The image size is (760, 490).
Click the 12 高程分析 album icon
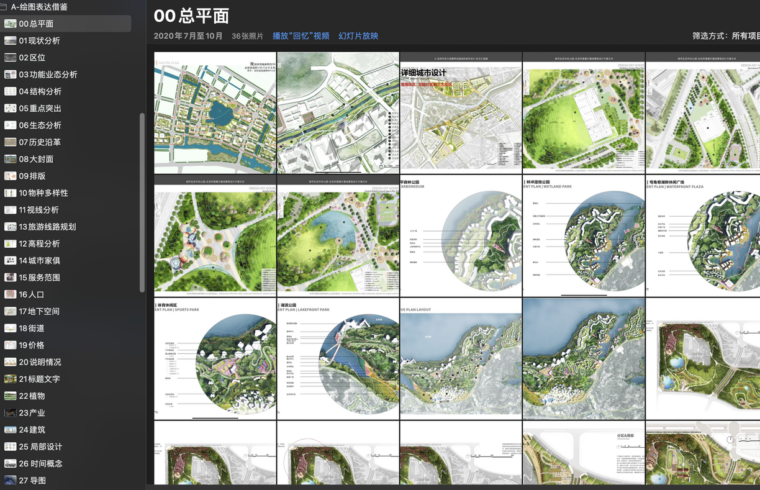tap(10, 244)
